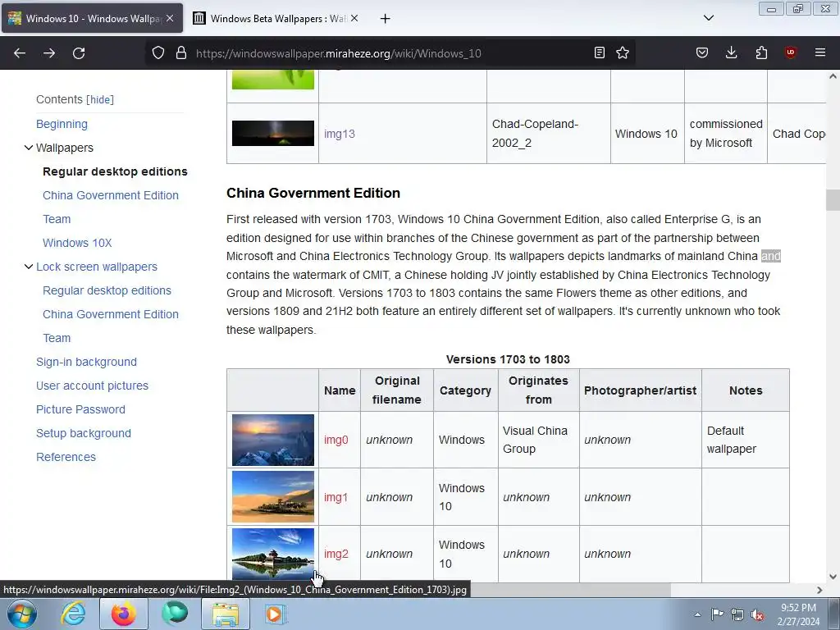Select the Windows 10 - Windows Wallpaper tab
This screenshot has width=840, height=630.
(x=92, y=19)
